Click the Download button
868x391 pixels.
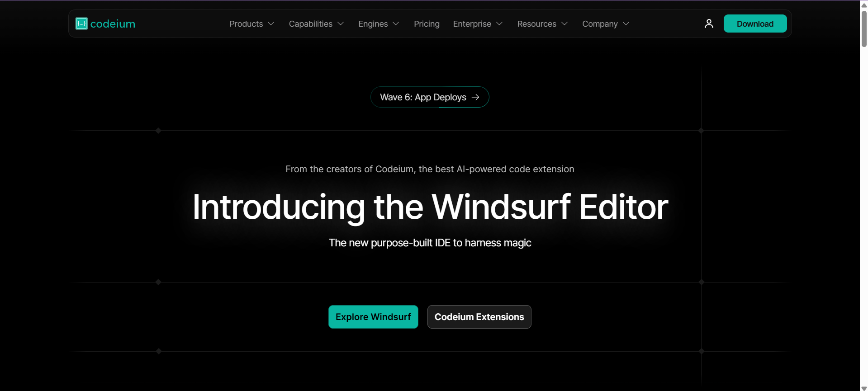coord(755,24)
